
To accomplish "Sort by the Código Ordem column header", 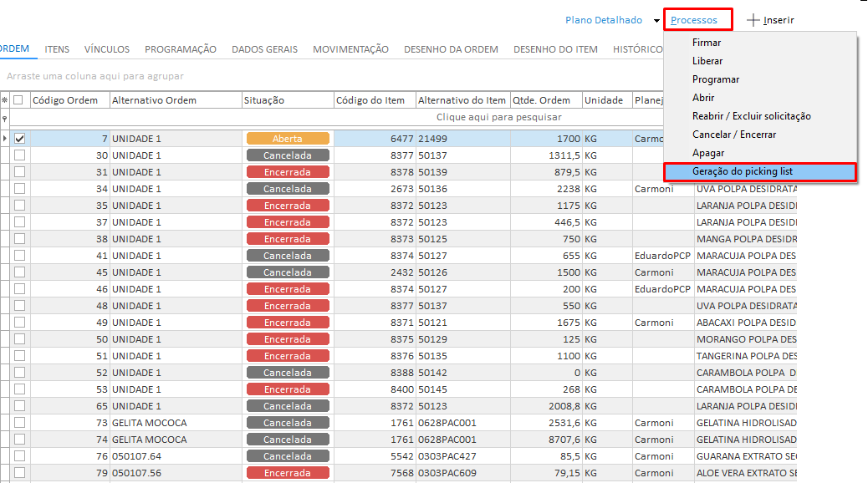I will click(x=69, y=100).
